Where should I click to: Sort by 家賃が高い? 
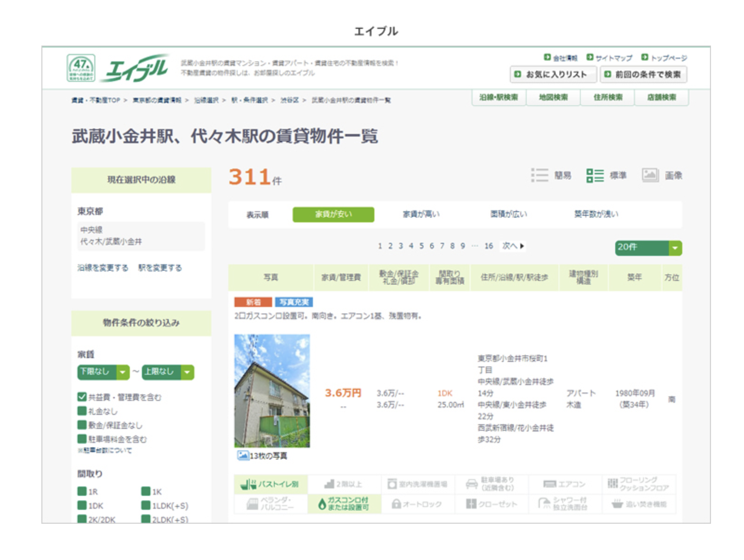421,214
